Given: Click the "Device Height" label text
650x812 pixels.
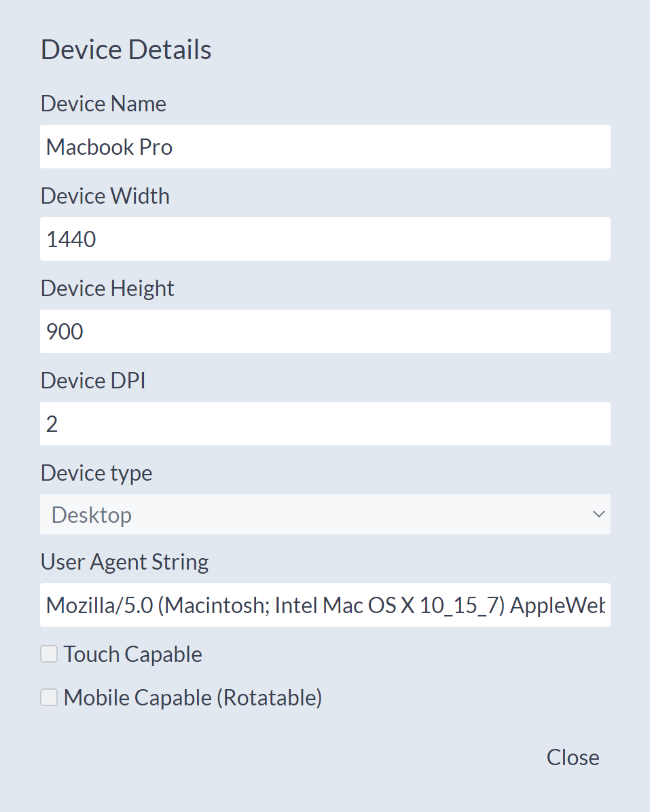Looking at the screenshot, I should coord(107,289).
